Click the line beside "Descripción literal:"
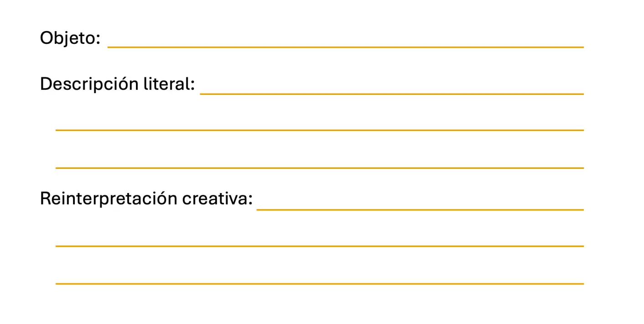Screen dimensions: 644x324 [x=392, y=94]
